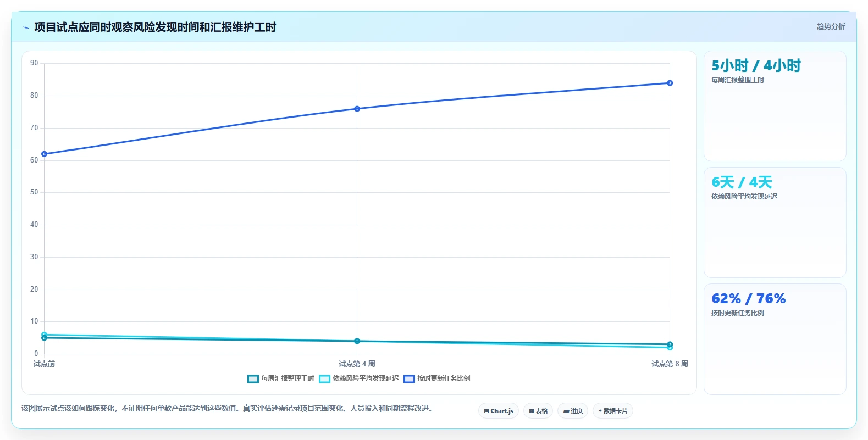
Task: Click the 试点第 4 周 x-axis label
Action: [357, 364]
